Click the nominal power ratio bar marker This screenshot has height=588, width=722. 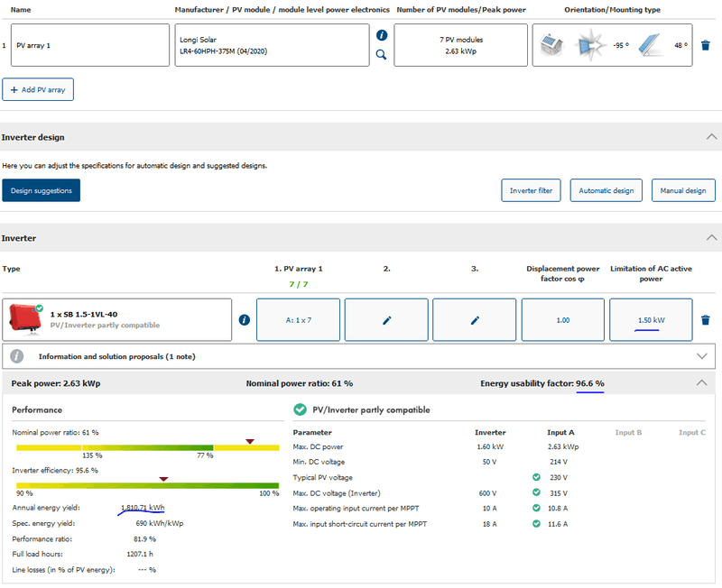click(250, 442)
